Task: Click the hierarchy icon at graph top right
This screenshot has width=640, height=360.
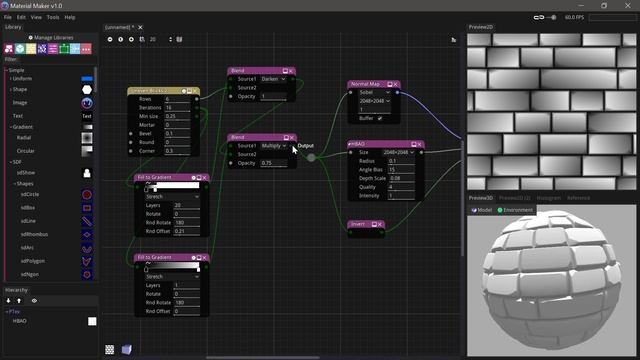Action: (x=453, y=40)
